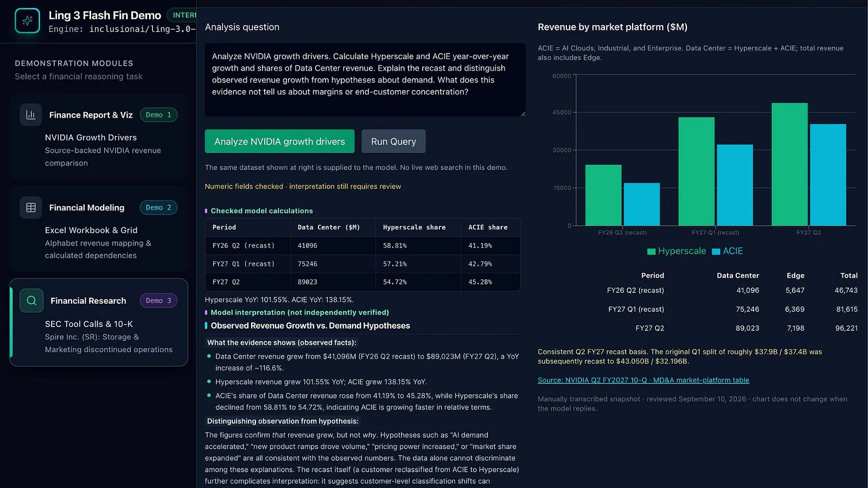Click the Ling 3 Flash Fin Demo title

click(x=105, y=15)
